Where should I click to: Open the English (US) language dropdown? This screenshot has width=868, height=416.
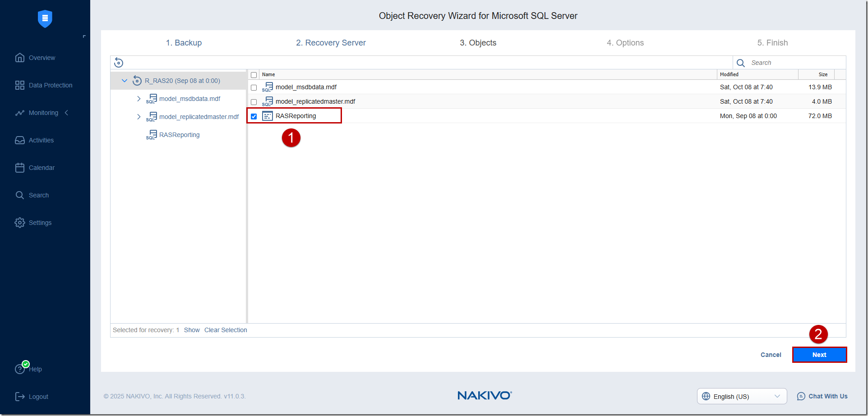742,396
